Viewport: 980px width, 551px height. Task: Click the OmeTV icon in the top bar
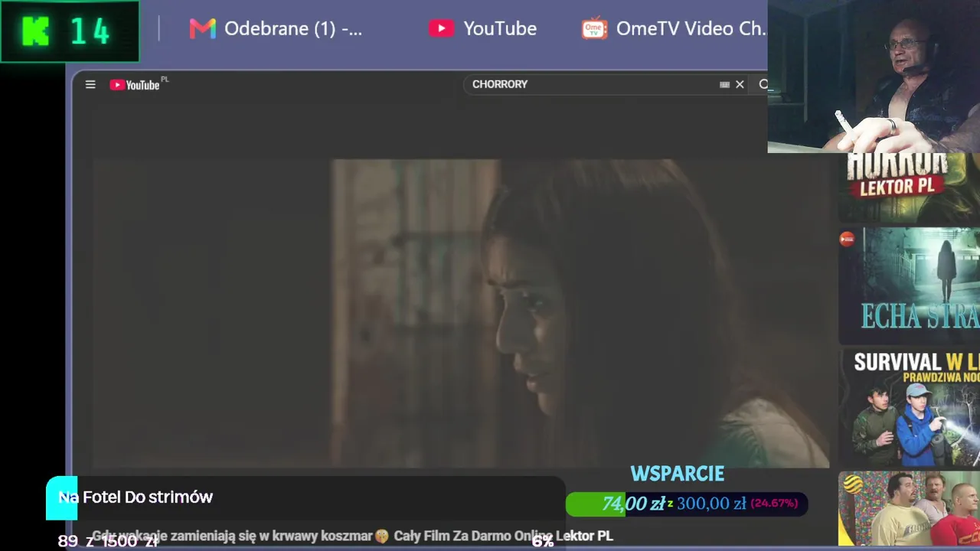tap(594, 29)
